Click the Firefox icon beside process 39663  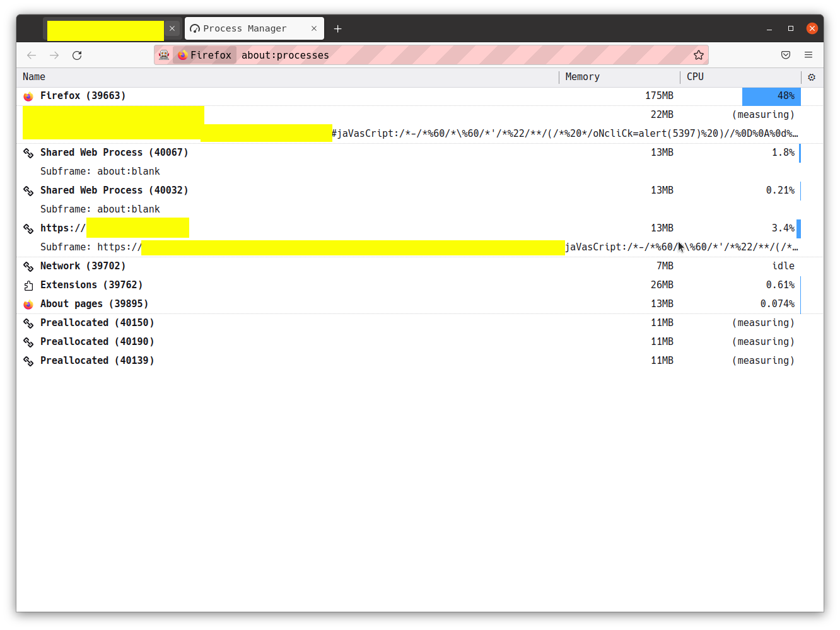(x=28, y=96)
